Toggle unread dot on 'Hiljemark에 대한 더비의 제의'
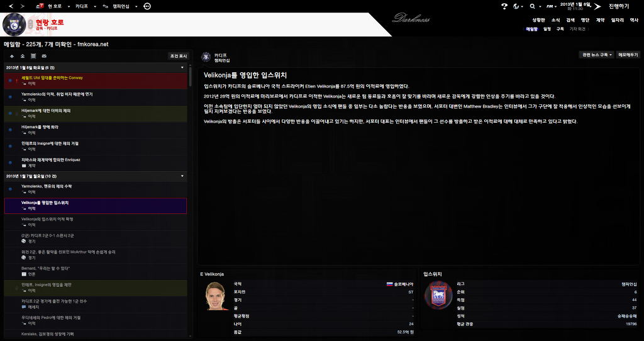This screenshot has height=341, width=644. [x=10, y=113]
